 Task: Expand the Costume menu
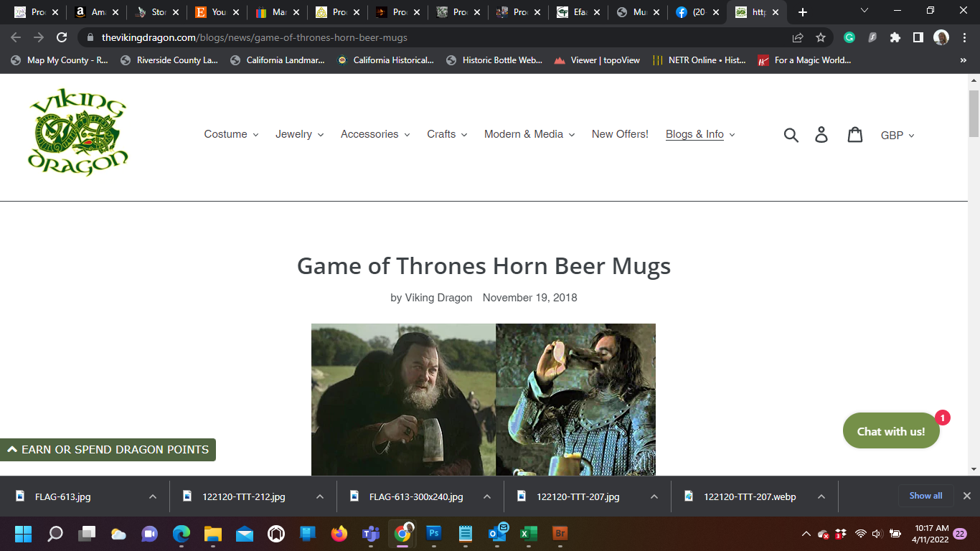pos(231,134)
